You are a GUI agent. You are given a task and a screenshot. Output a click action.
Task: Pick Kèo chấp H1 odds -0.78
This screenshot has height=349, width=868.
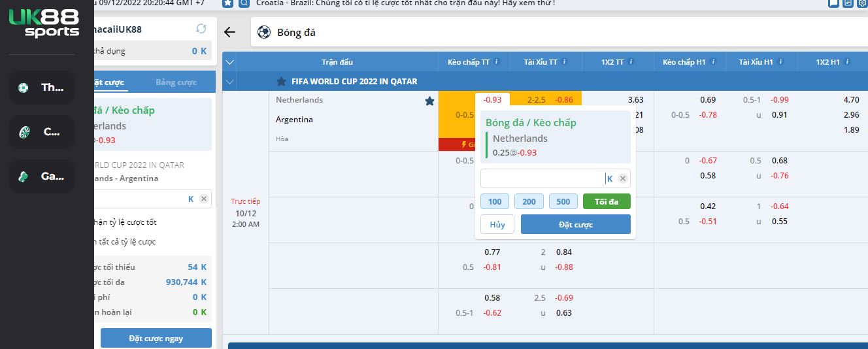(x=708, y=115)
